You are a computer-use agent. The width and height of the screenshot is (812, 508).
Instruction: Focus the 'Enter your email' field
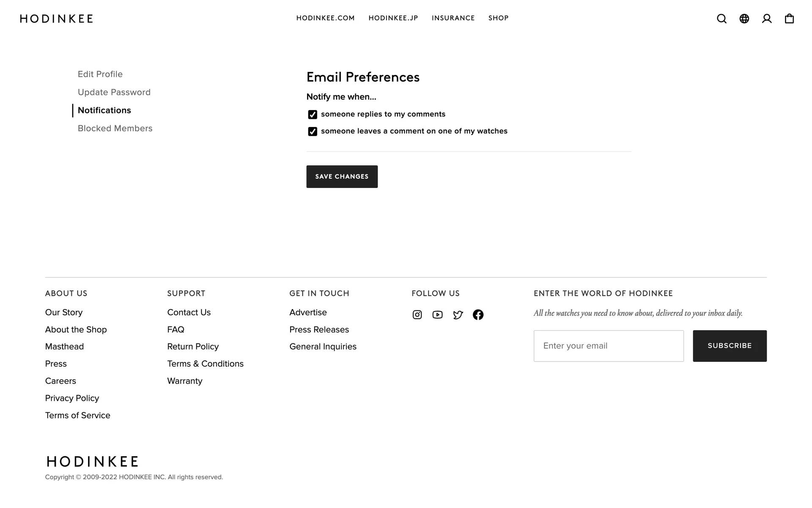pyautogui.click(x=609, y=346)
